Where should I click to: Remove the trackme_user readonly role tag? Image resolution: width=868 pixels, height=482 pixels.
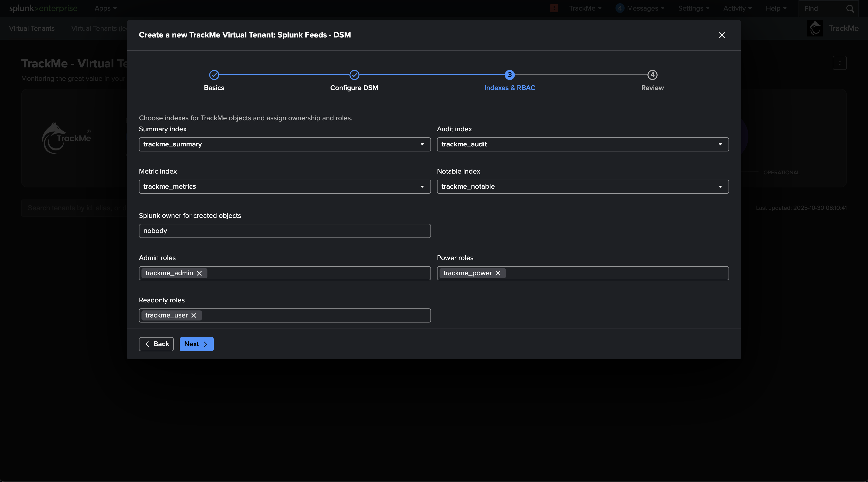pyautogui.click(x=194, y=315)
